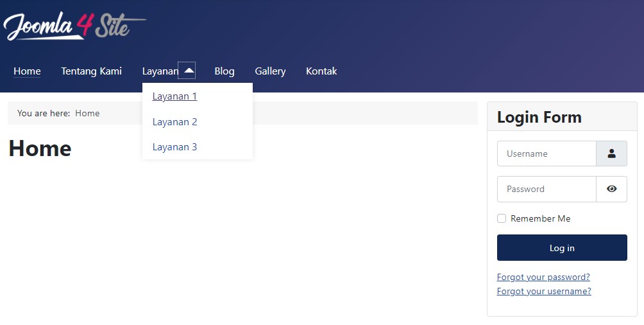Viewport: 644px width, 325px height.
Task: Select Layanan 1 from the dropdown
Action: [x=174, y=96]
